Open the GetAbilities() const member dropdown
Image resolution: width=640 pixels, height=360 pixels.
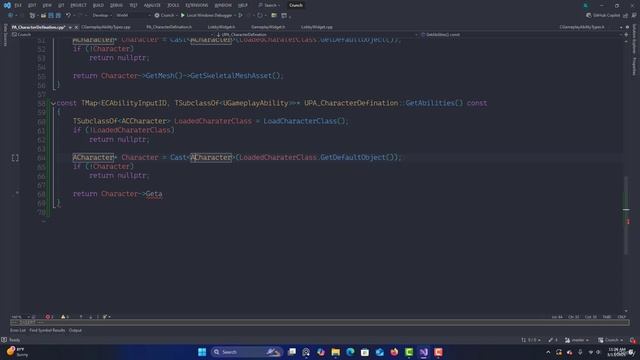[521, 35]
